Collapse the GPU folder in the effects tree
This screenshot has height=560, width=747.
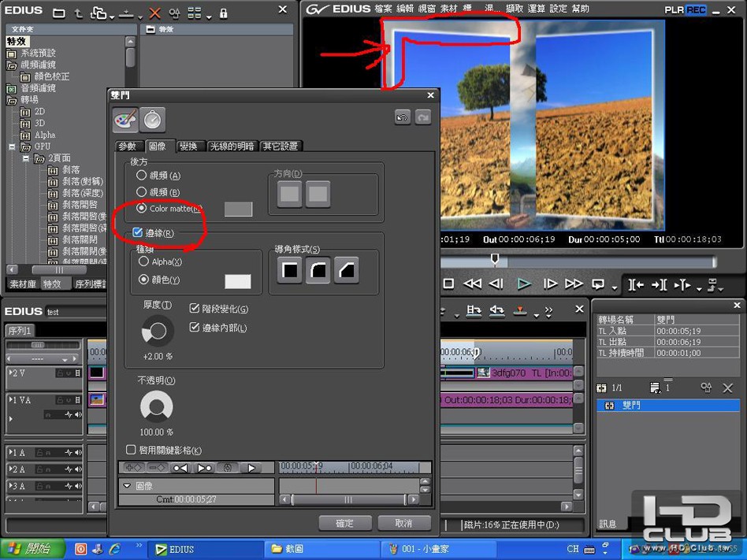(x=13, y=146)
